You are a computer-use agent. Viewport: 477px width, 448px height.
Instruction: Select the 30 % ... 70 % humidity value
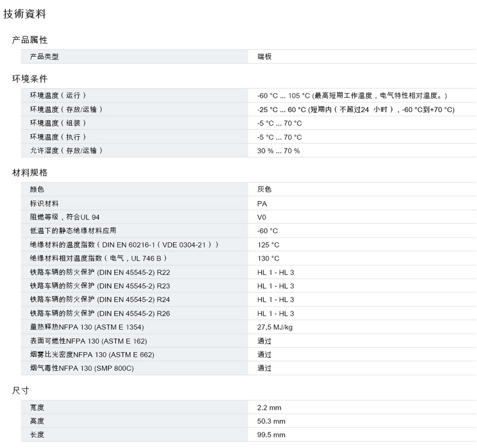coord(278,151)
